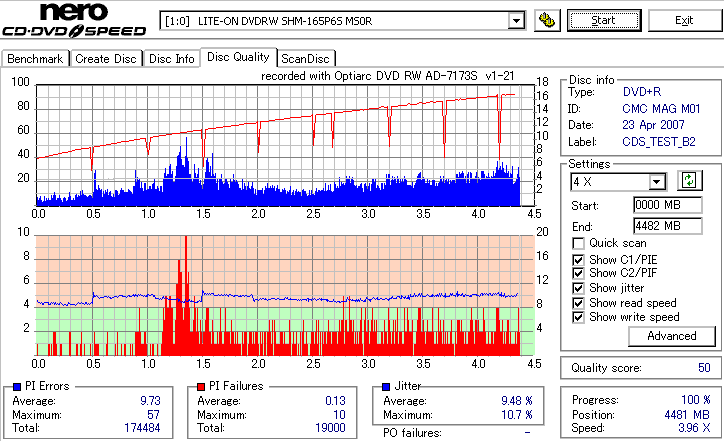Click PI Errors maximum 57

coord(153,415)
